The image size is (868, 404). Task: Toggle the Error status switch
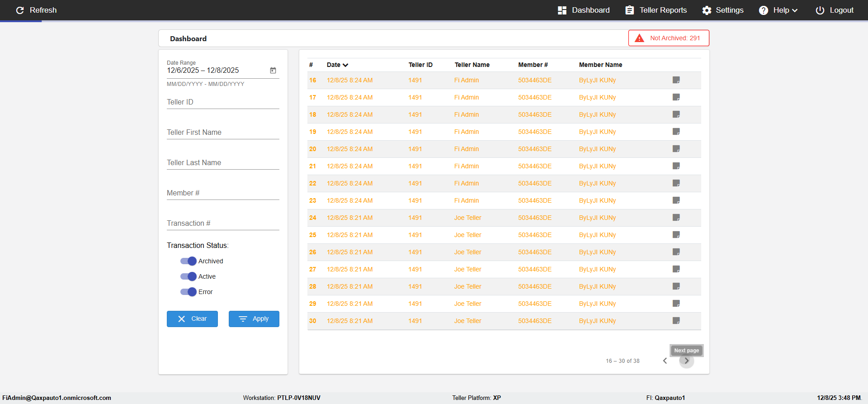tap(188, 292)
